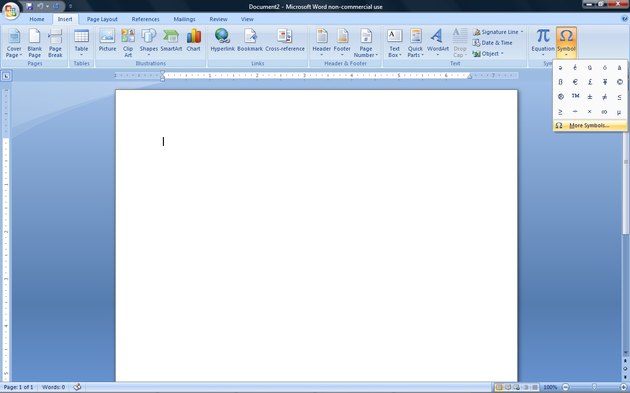Open Word Help question mark
Screen dimensions: 630x393
[625, 19]
